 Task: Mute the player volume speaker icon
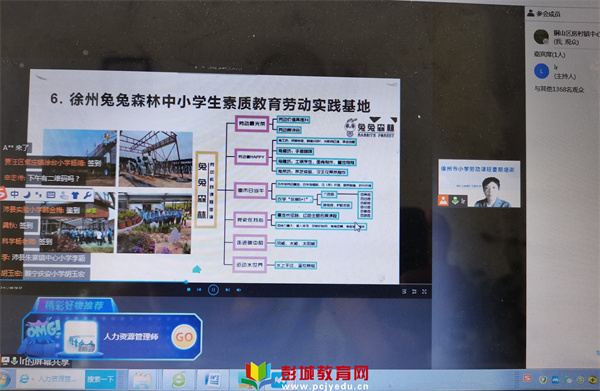point(238,290)
